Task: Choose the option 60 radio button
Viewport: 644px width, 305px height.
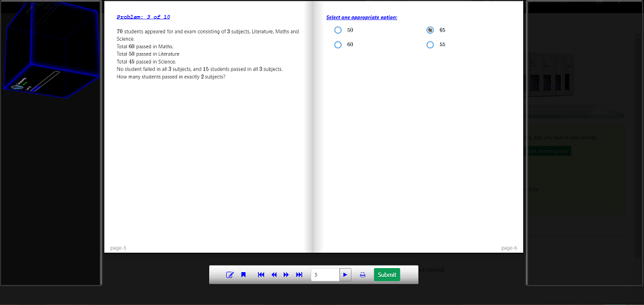Action: [338, 45]
